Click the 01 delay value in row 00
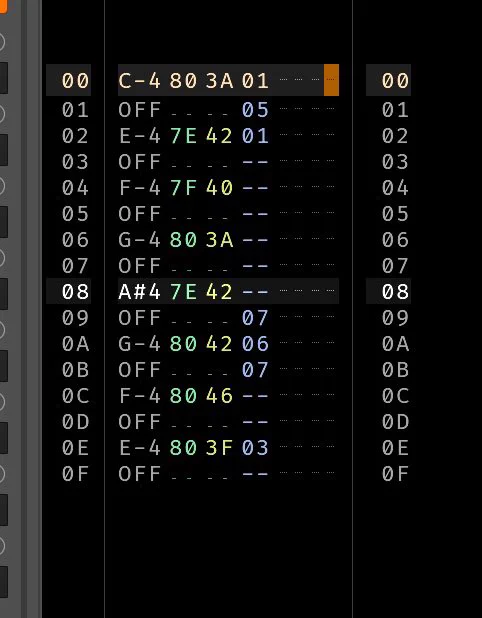Screen dimensions: 482x618 click(x=255, y=81)
